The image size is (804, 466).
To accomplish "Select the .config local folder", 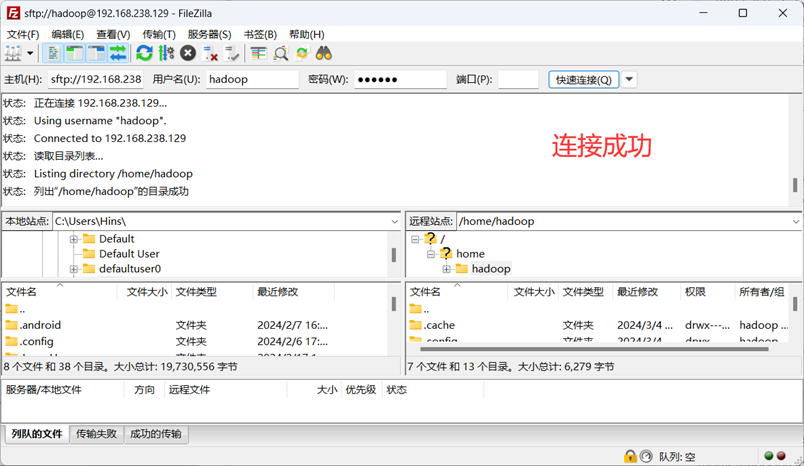I will [x=36, y=341].
